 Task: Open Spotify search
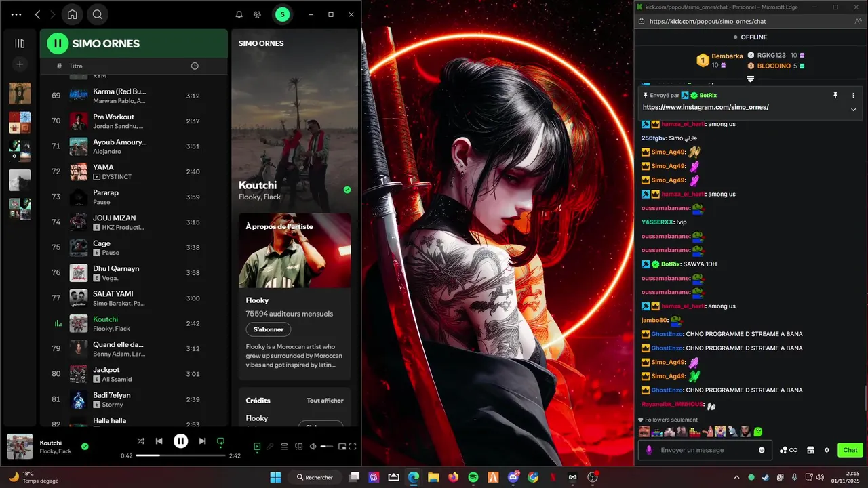(98, 14)
